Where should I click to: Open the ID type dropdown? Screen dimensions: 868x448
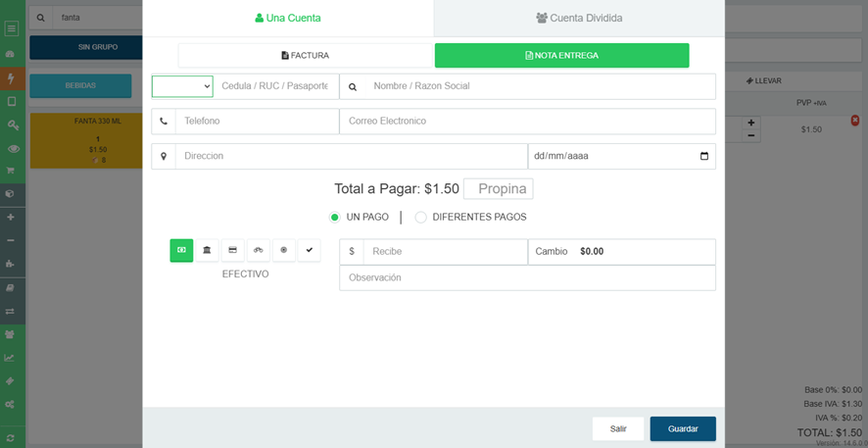tap(182, 86)
